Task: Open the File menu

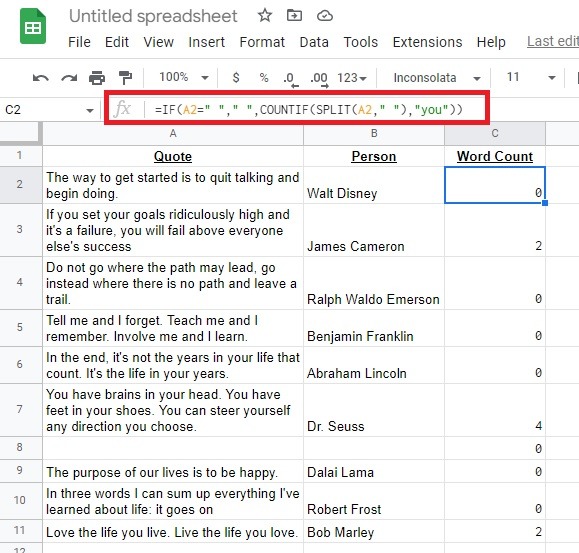Action: 79,42
